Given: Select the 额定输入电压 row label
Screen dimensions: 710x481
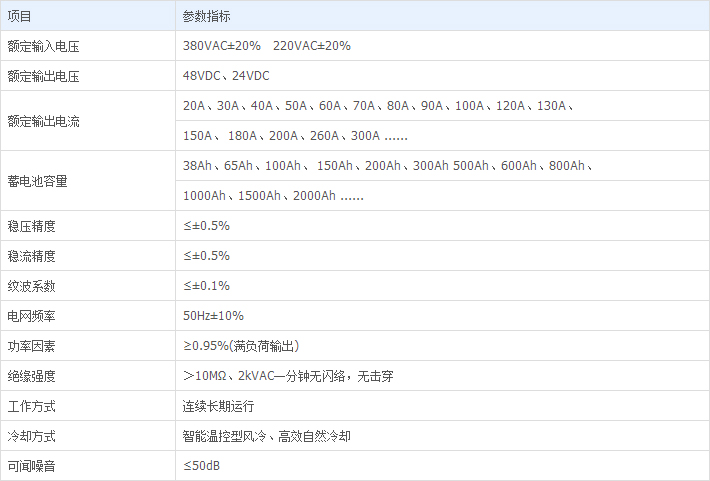Looking at the screenshot, I should tap(43, 46).
